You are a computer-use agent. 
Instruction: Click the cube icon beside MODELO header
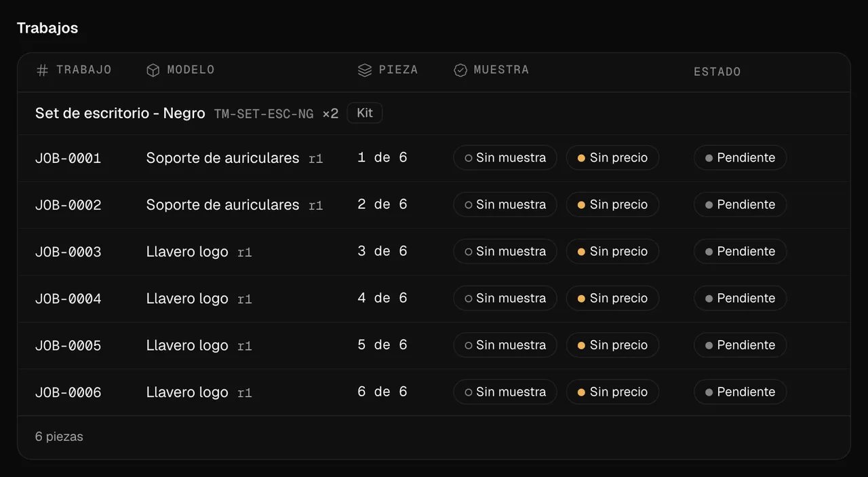(x=153, y=71)
